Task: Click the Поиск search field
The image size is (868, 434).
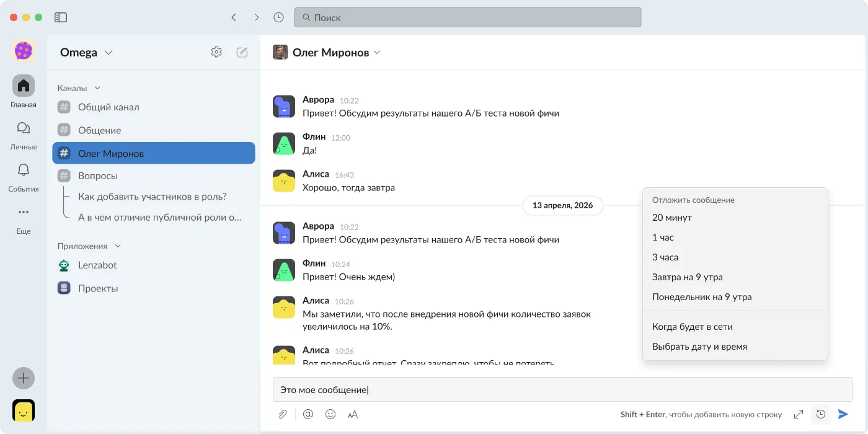Action: 467,17
